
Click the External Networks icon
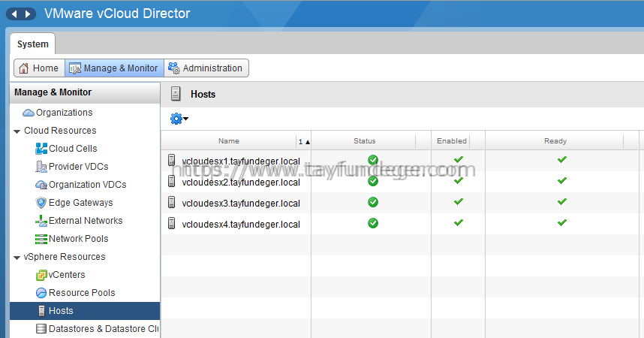click(x=41, y=221)
